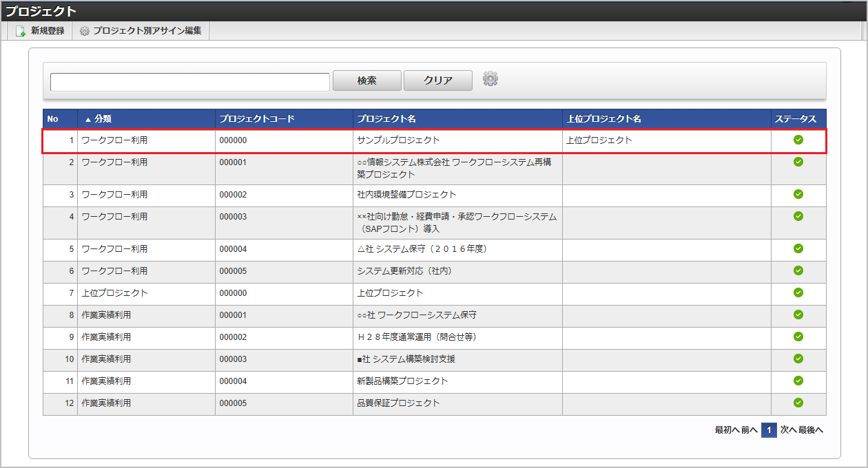Screen dimensions: 868x468
Task: Sort by the 分類 column header
Action: (x=103, y=119)
